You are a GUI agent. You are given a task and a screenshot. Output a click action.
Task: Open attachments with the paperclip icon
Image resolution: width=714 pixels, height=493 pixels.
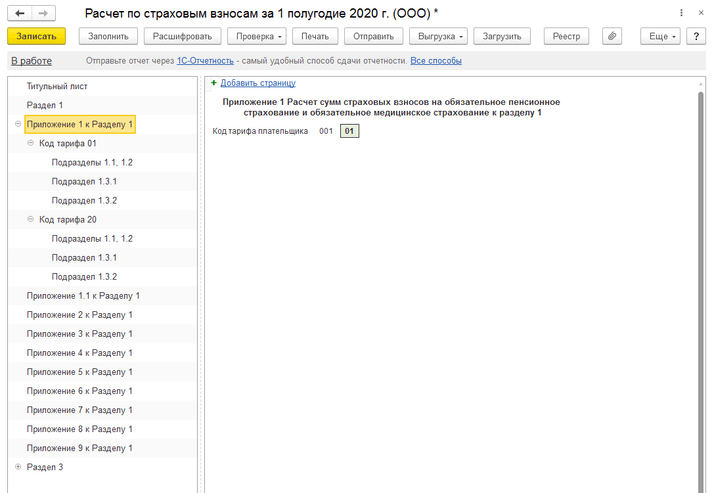pyautogui.click(x=611, y=36)
